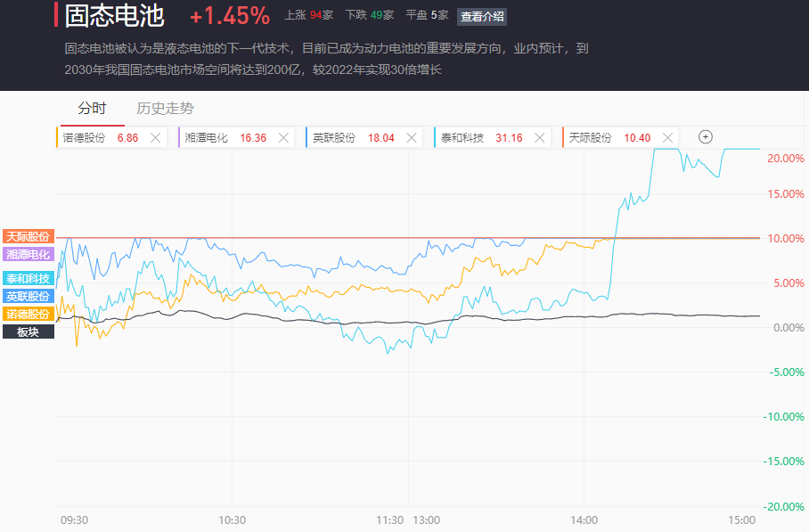Select the 天际股份 stock chip
Image resolution: width=809 pixels, height=532 pixels.
620,138
